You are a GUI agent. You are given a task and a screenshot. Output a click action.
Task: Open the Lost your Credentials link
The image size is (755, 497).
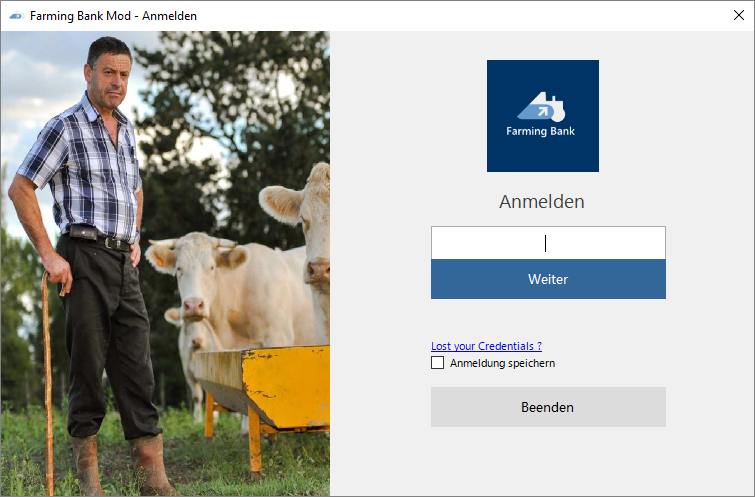pos(486,346)
